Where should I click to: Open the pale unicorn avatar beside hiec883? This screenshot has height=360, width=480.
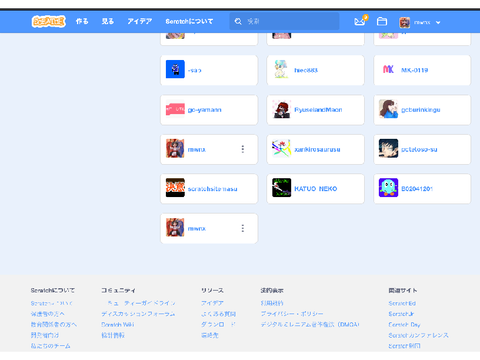pos(282,69)
